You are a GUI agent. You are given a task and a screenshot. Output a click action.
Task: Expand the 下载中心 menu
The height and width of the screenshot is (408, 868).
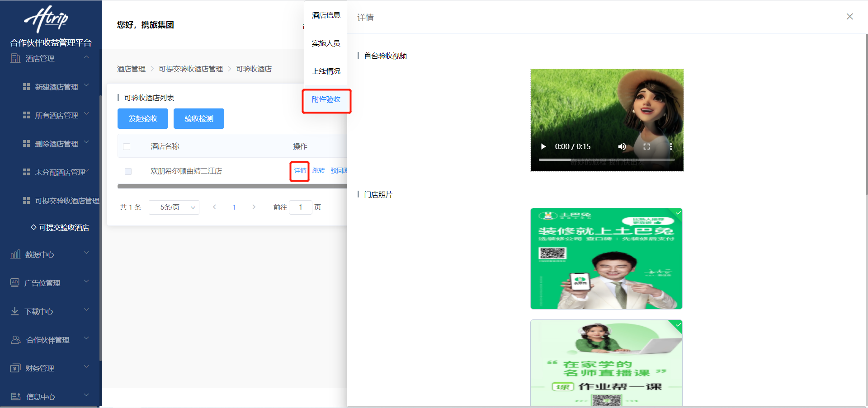pos(86,310)
